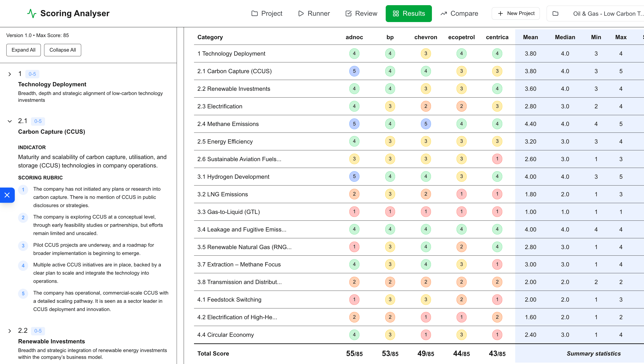
Task: Click the Scoring Analyser pulse logo icon
Action: pos(32,13)
